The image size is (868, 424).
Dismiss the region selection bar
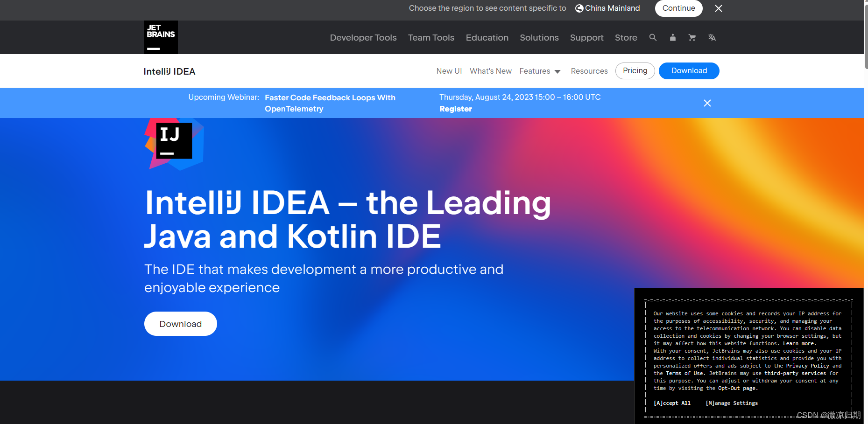click(719, 8)
